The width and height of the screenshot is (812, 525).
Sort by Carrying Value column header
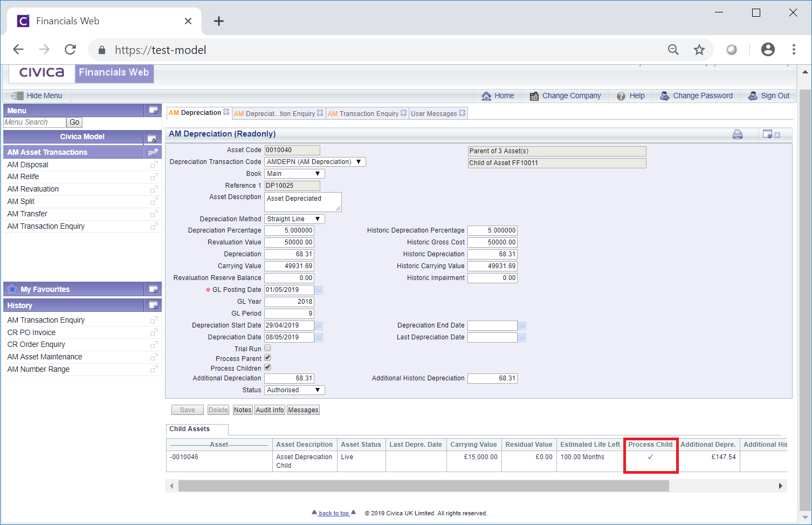click(473, 445)
